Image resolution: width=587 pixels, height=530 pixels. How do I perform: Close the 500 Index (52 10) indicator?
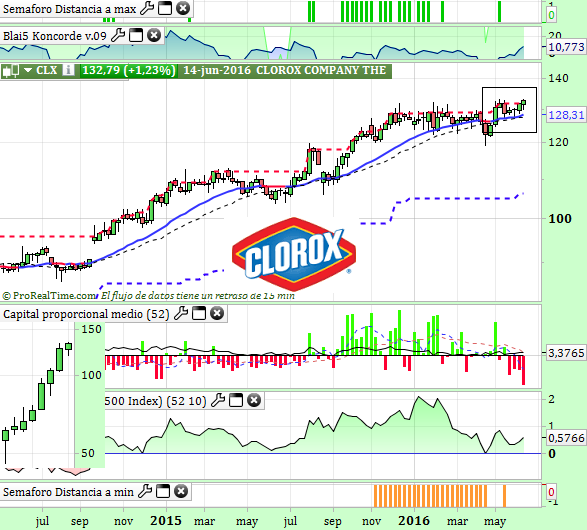pos(254,400)
